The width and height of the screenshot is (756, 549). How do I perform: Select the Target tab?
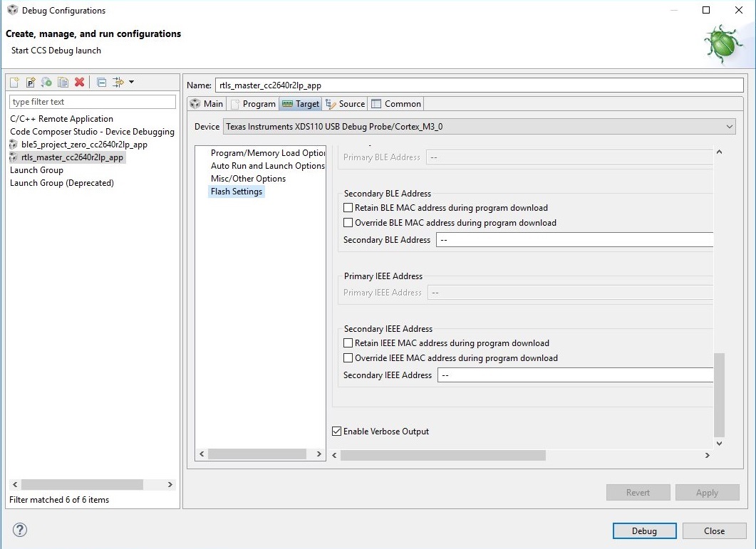click(x=301, y=104)
